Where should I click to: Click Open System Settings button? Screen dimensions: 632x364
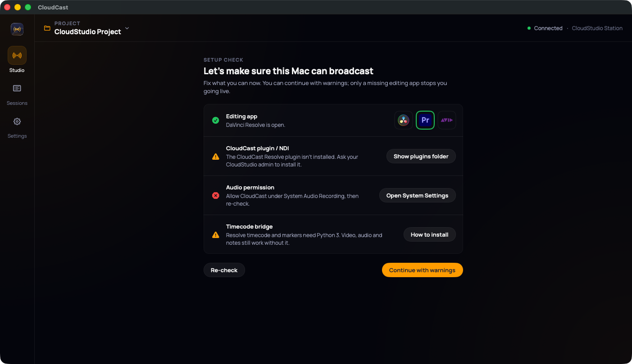point(418,196)
